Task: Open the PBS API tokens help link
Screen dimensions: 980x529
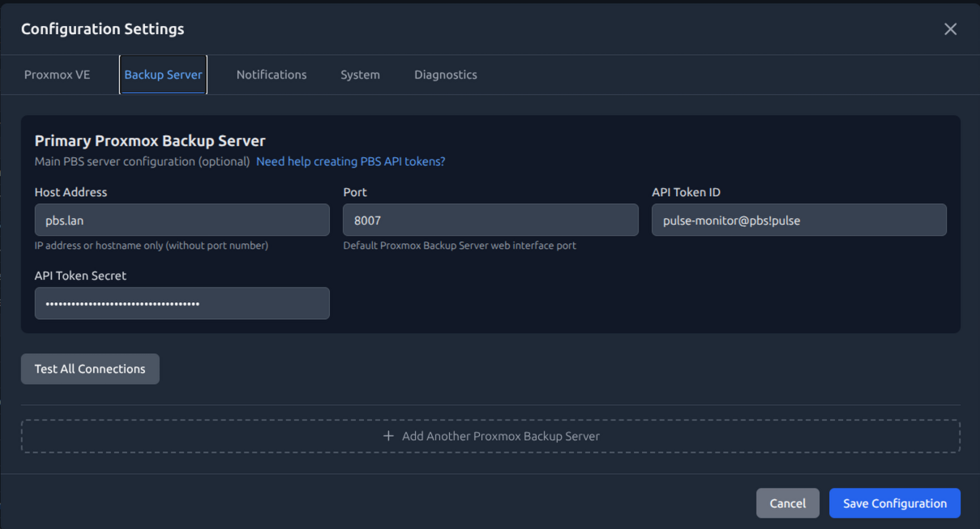Action: pos(350,161)
